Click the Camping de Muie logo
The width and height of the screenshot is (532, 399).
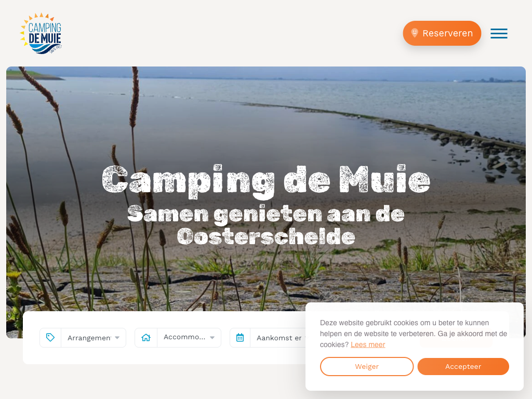point(41,33)
